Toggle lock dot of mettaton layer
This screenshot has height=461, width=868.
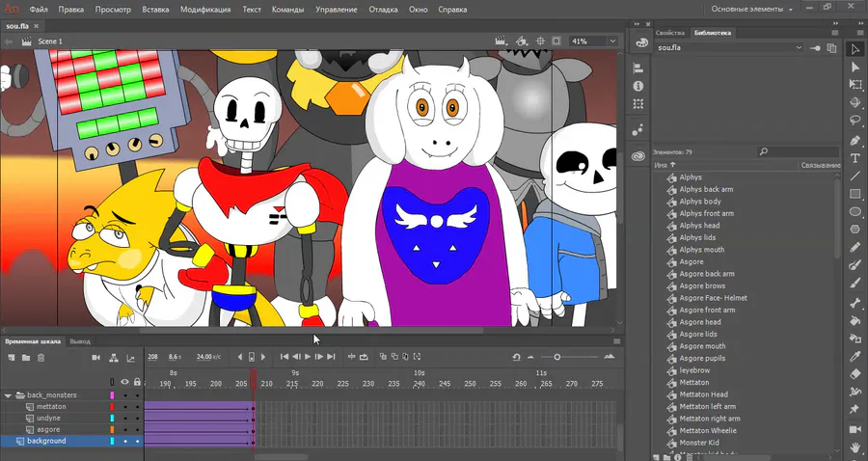137,407
